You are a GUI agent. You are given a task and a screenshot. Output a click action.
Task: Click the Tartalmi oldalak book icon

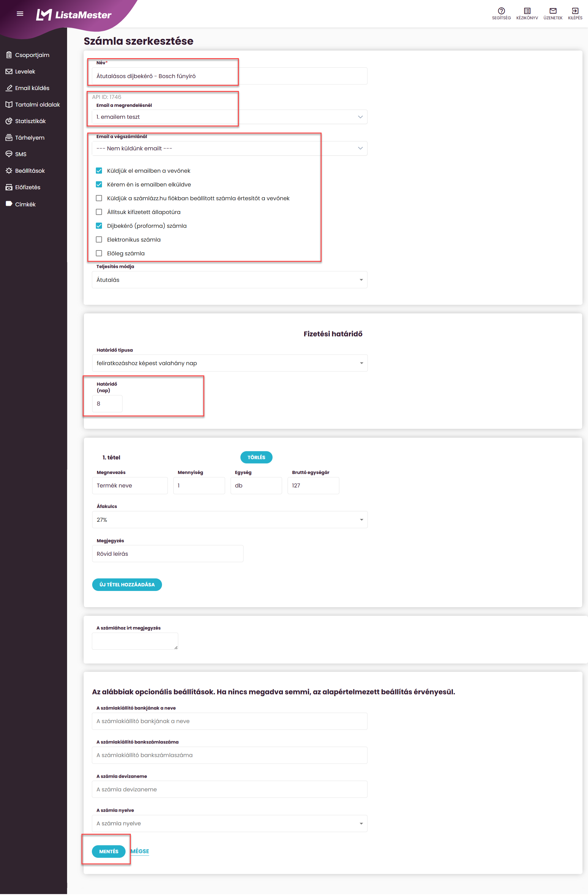click(x=9, y=104)
